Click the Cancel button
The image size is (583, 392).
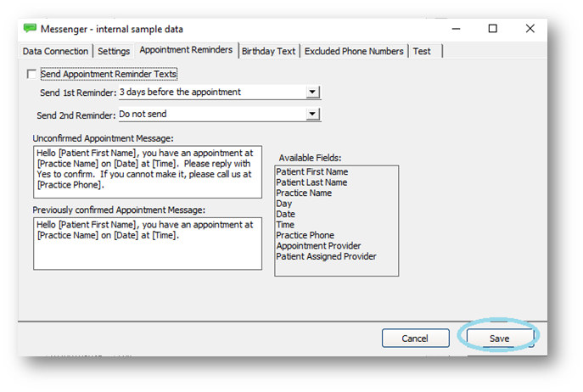(415, 339)
